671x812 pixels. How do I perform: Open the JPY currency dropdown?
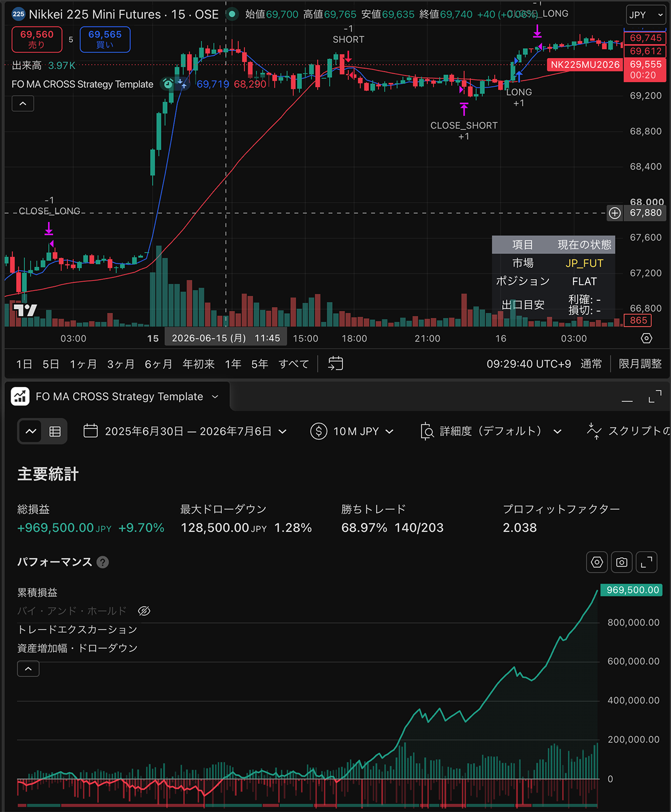pyautogui.click(x=645, y=15)
